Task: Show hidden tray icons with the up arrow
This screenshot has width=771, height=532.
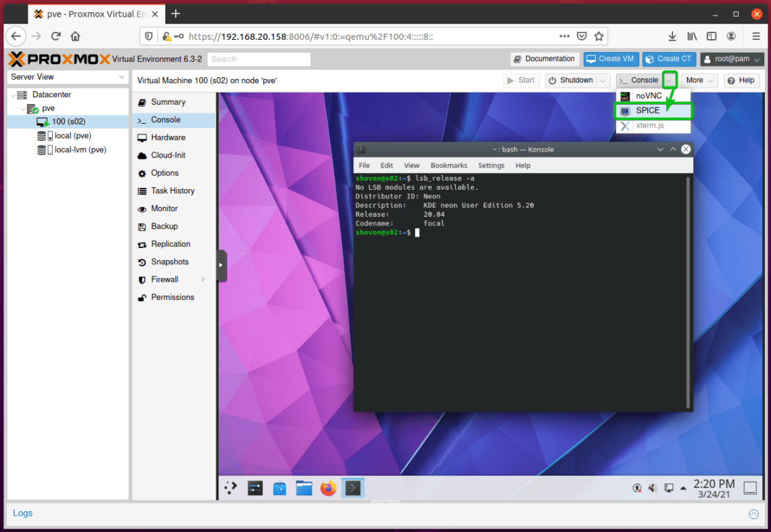Action: tap(683, 488)
